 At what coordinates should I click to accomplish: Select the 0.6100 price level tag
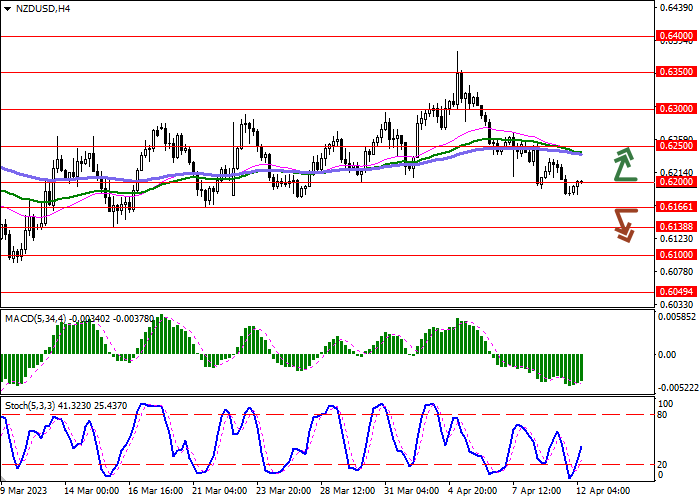675,255
